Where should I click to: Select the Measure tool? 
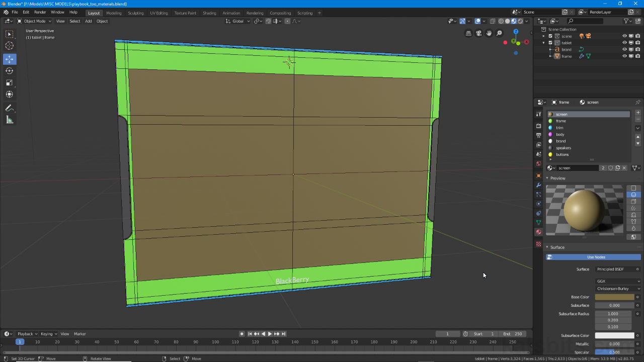coord(9,120)
